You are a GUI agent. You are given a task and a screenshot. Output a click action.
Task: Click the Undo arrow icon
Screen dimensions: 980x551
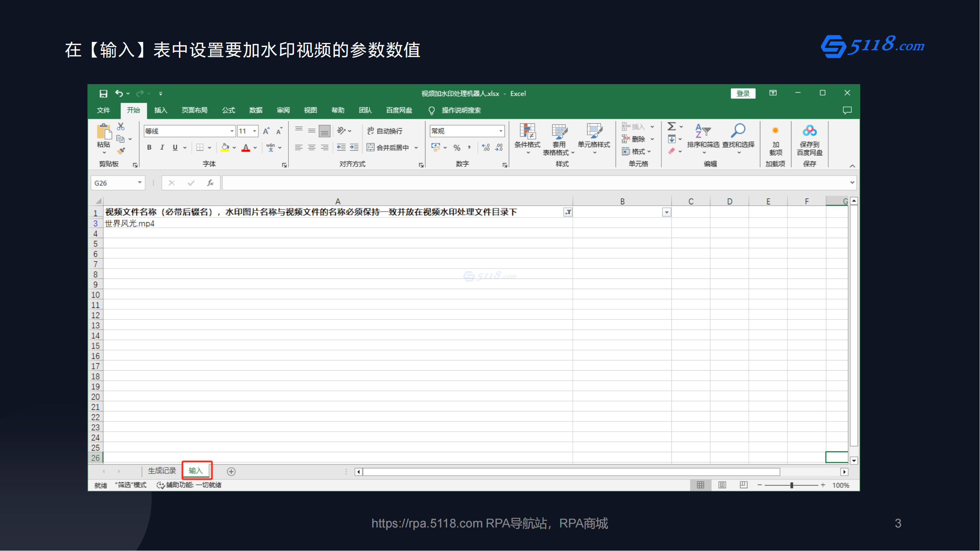119,94
